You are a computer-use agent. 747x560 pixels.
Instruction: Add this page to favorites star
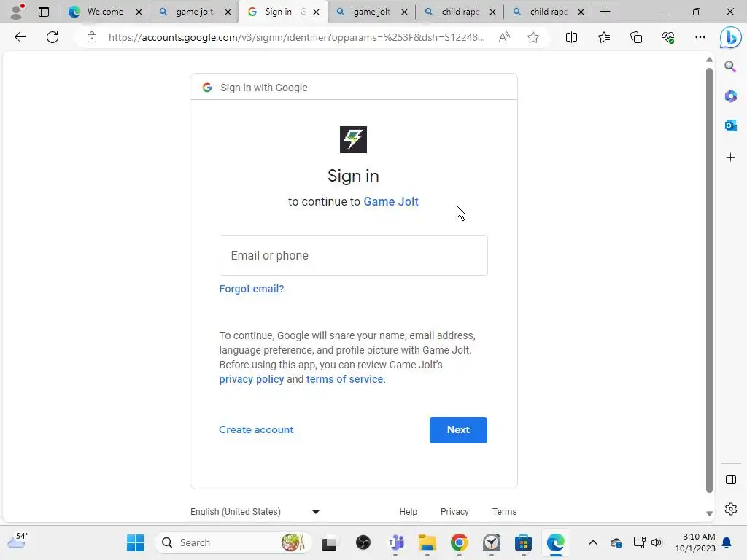click(x=533, y=37)
